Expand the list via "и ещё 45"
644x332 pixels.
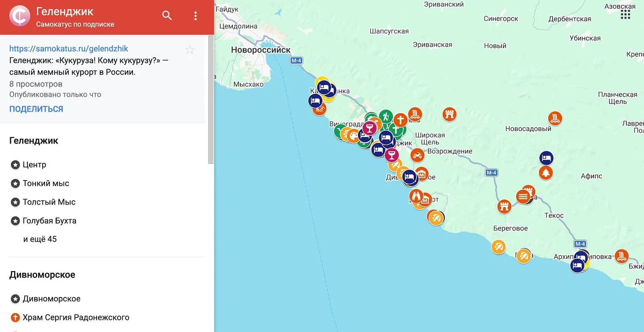[x=40, y=239]
